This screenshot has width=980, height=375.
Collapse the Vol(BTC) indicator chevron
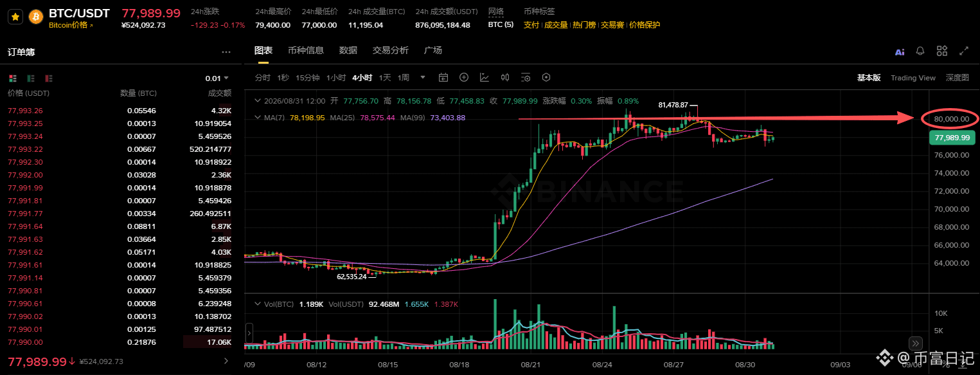coord(259,304)
